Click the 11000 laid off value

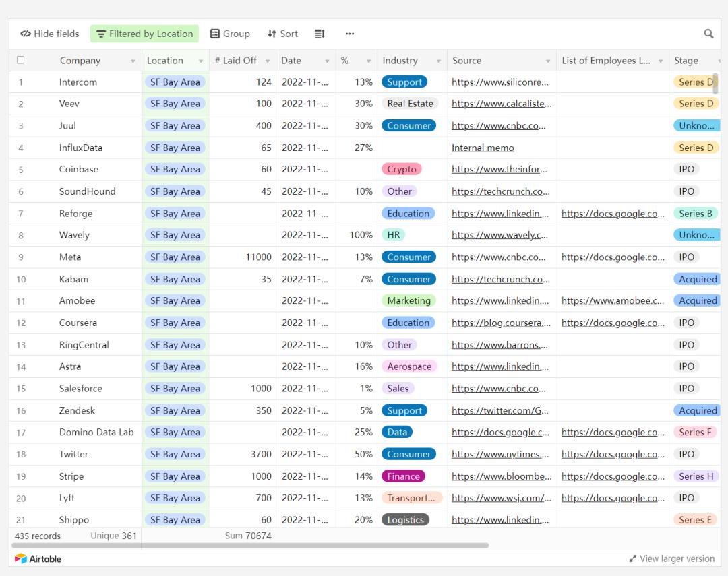click(259, 257)
